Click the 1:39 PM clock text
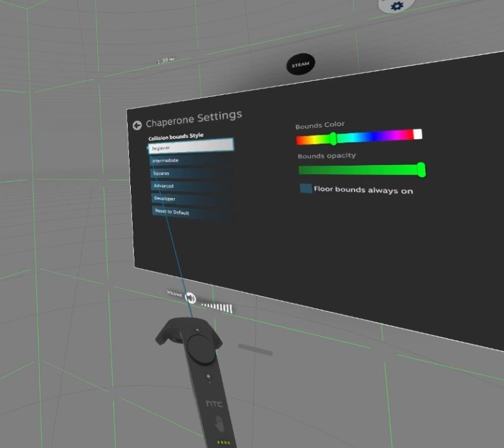 coord(166,60)
